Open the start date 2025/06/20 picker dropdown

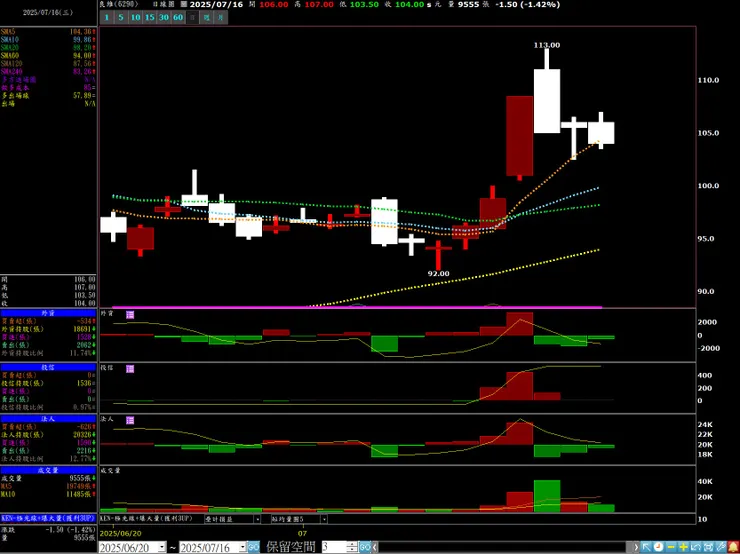[162, 547]
